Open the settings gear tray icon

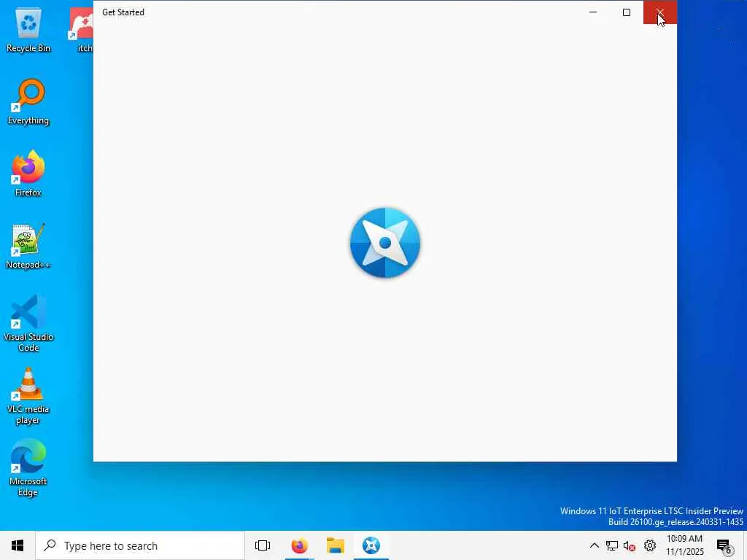pos(650,545)
